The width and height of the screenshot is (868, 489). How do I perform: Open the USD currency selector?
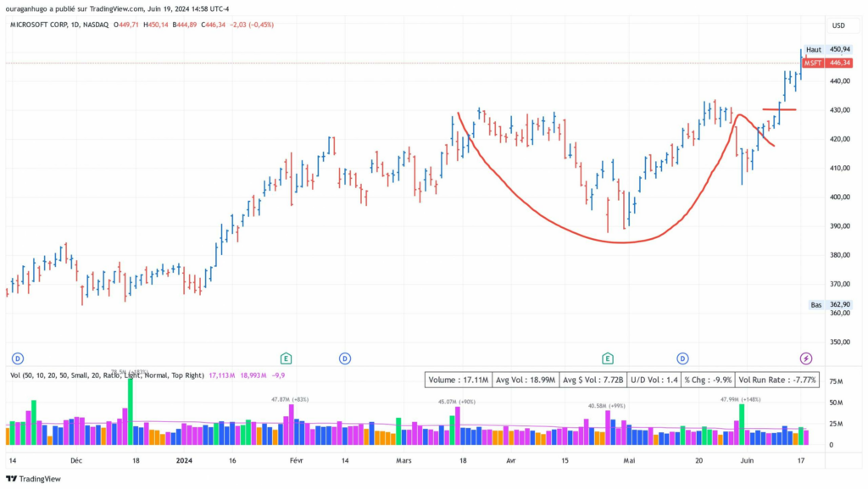click(x=838, y=25)
